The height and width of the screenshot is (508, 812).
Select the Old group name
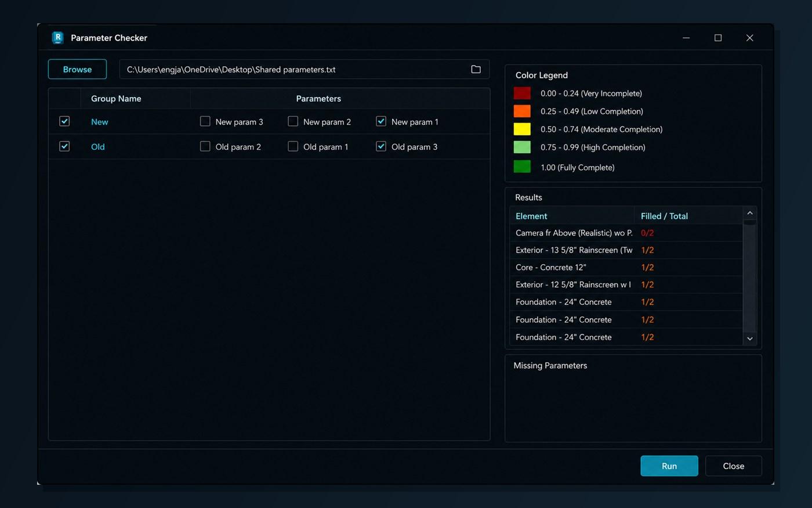98,147
